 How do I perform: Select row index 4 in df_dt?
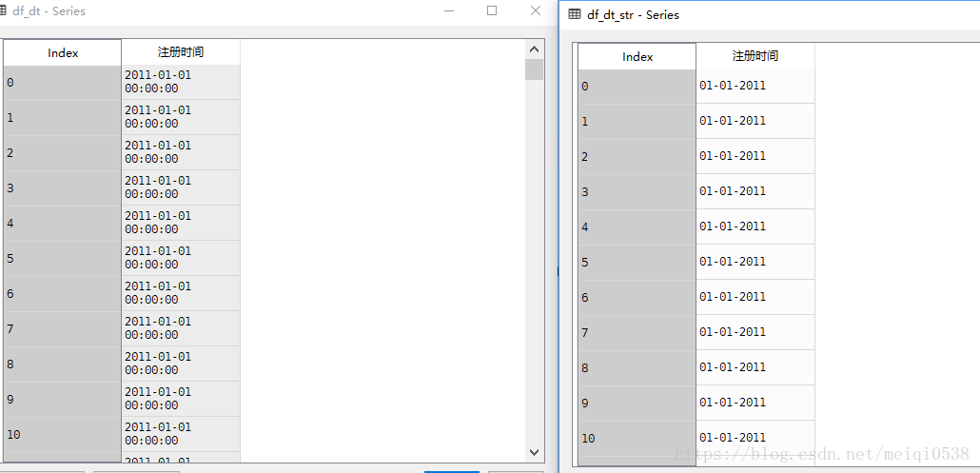63,223
